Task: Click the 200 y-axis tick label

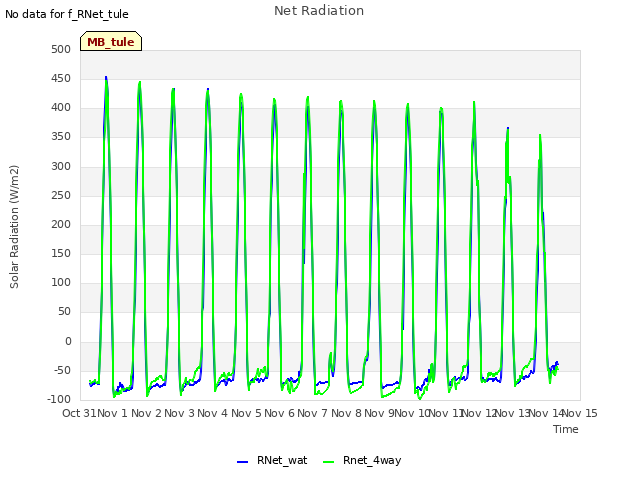Action: (61, 224)
